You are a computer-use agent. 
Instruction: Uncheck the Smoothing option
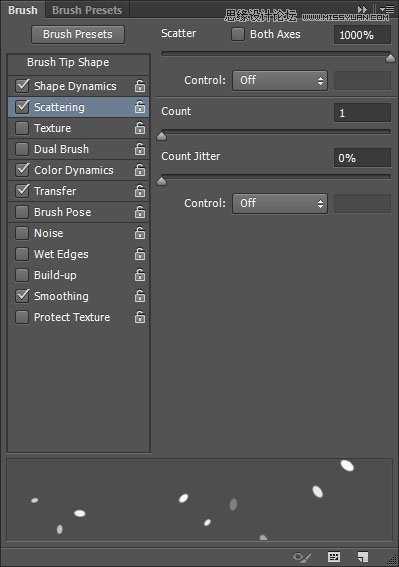click(22, 296)
